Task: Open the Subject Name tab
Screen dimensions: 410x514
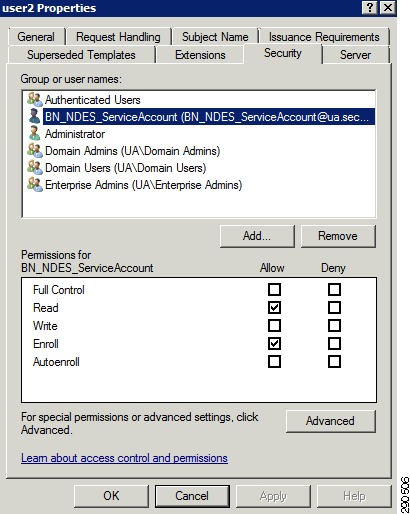Action: coord(215,37)
